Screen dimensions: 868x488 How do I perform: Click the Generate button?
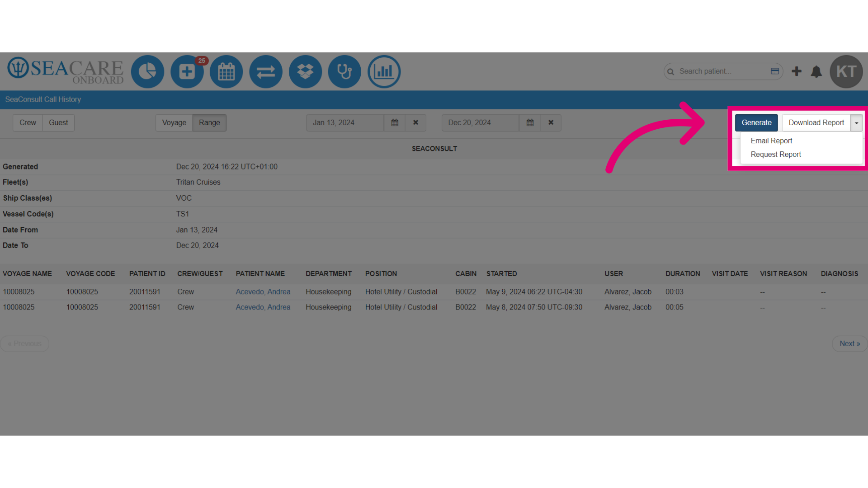pyautogui.click(x=756, y=122)
